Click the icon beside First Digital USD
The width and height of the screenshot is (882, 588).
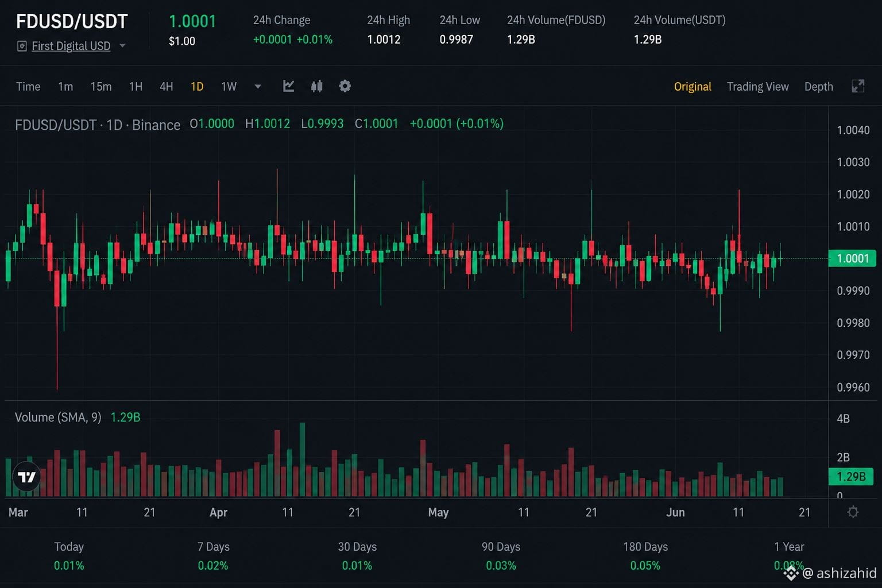22,46
